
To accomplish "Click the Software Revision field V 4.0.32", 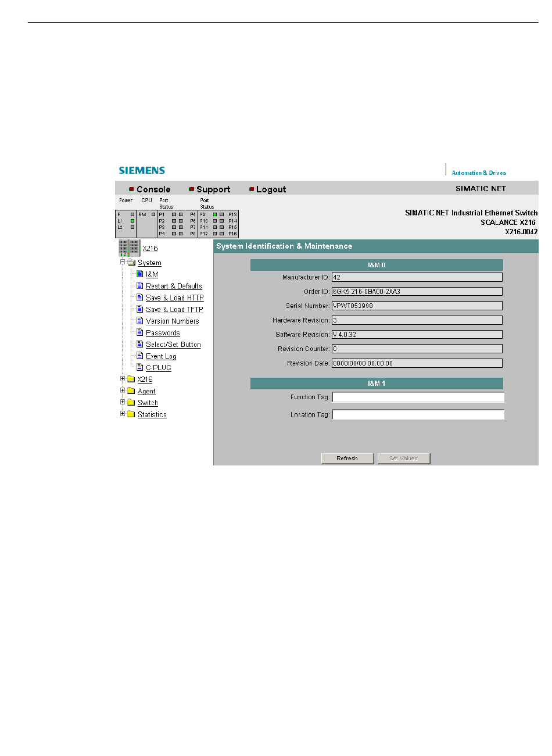I will click(417, 335).
